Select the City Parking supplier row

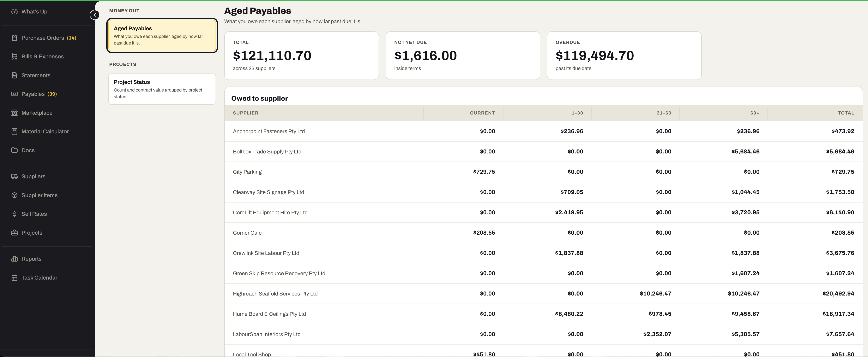(x=543, y=172)
